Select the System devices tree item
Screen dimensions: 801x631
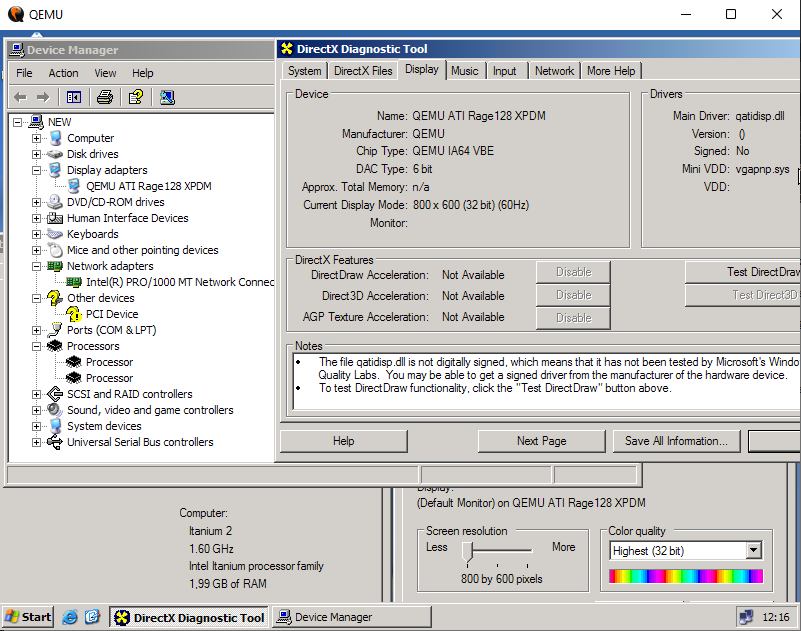pyautogui.click(x=104, y=426)
